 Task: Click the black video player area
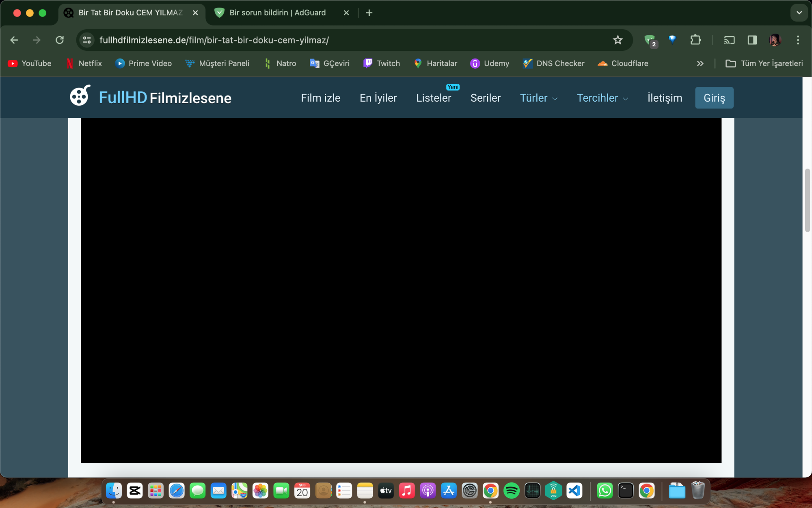click(x=401, y=290)
